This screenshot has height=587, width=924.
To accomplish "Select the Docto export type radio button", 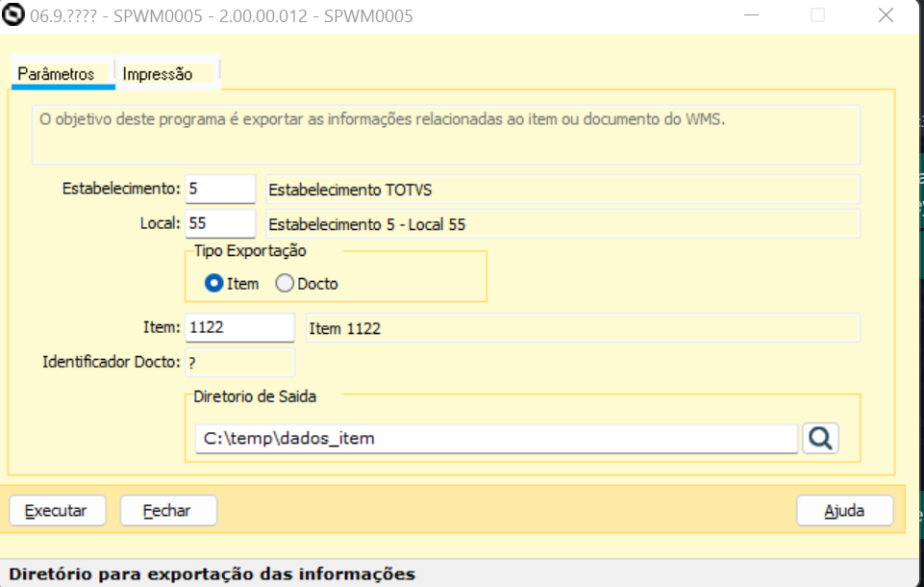I will (x=285, y=284).
